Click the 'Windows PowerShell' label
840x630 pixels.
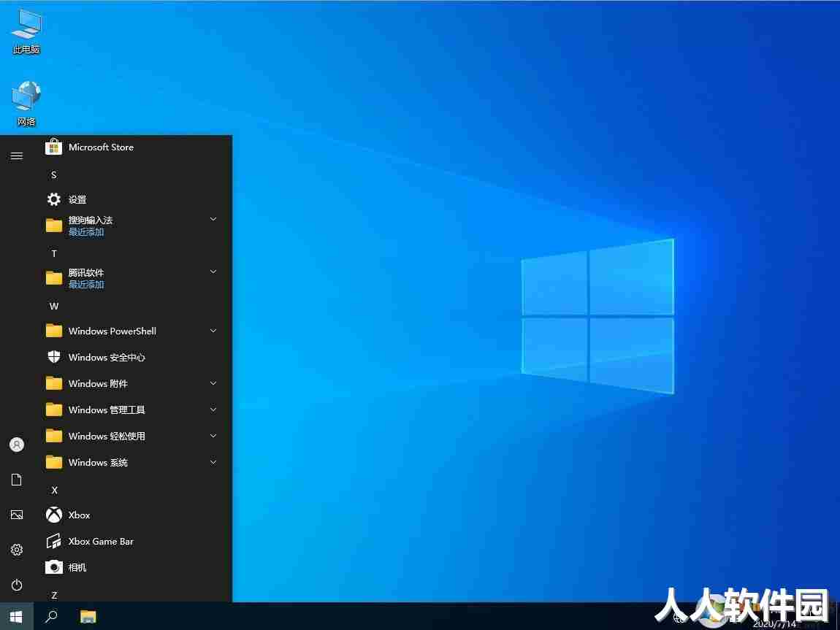click(112, 331)
